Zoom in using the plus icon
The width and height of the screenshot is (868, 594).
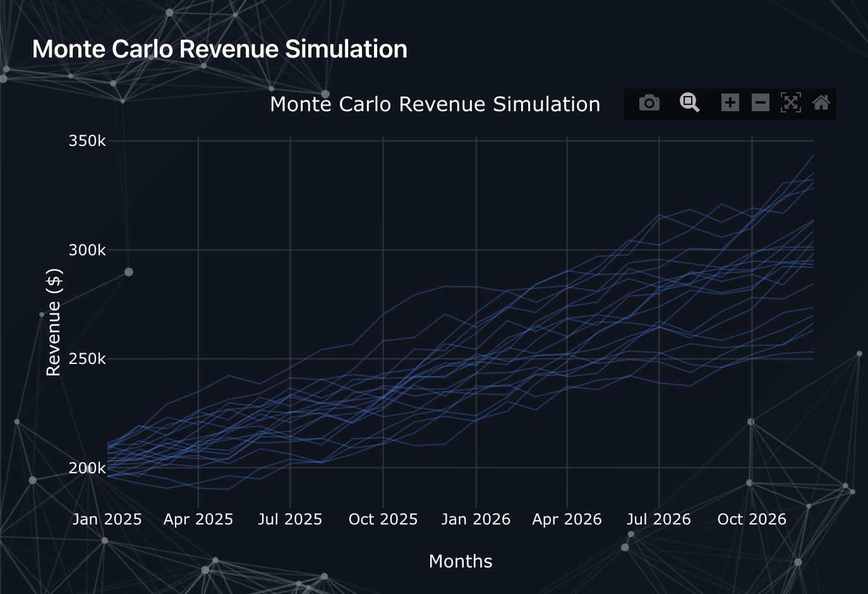pyautogui.click(x=730, y=102)
